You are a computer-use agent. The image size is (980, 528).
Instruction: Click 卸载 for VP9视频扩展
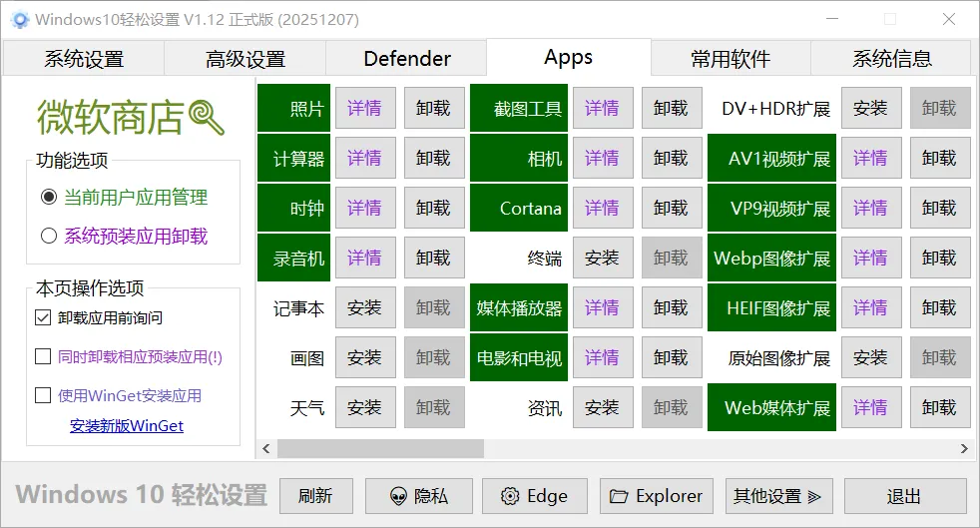[939, 208]
